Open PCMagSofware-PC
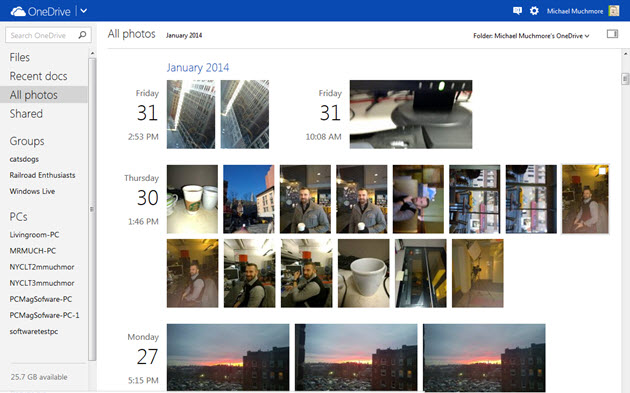This screenshot has width=630, height=393. click(x=41, y=299)
